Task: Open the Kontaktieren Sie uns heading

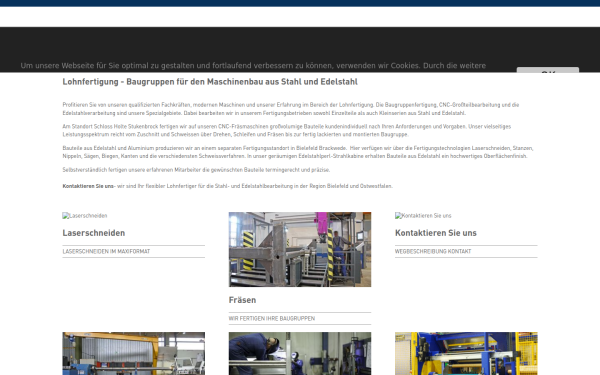Action: pos(436,233)
